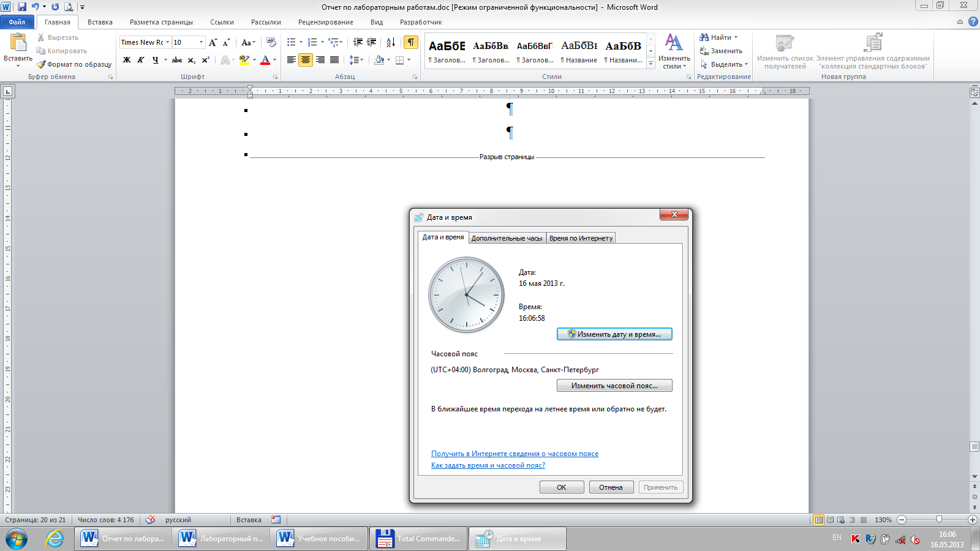Click OK in Date and Time dialog
Viewport: 980px width, 551px height.
click(x=562, y=487)
